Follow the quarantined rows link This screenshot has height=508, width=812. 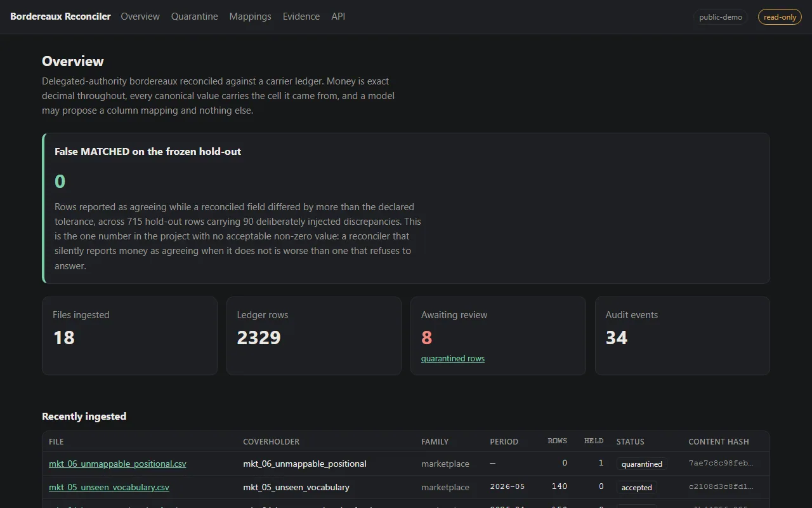[x=453, y=359]
